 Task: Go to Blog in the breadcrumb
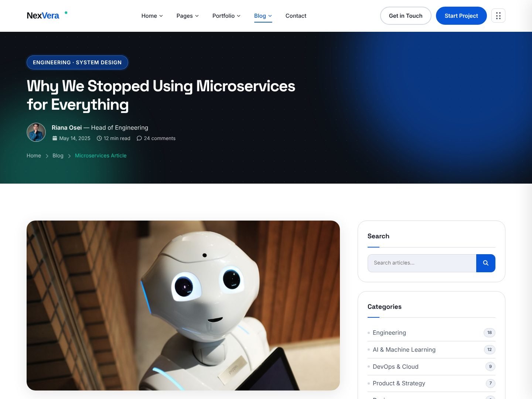58,156
